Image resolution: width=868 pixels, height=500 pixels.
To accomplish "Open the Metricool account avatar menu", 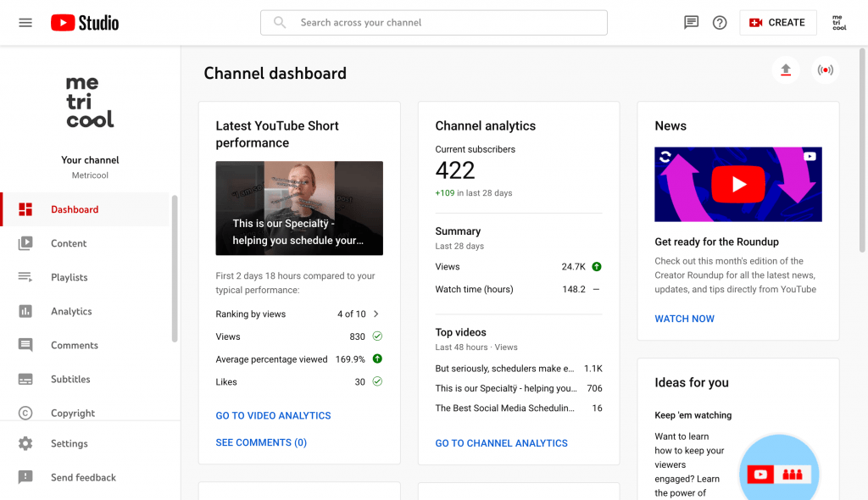I will 839,23.
